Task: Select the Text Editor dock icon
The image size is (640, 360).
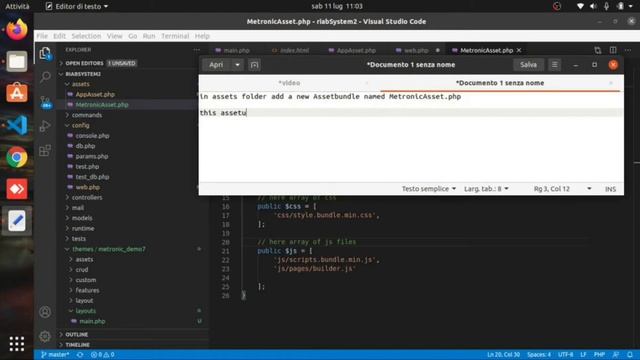Action: coord(17,221)
